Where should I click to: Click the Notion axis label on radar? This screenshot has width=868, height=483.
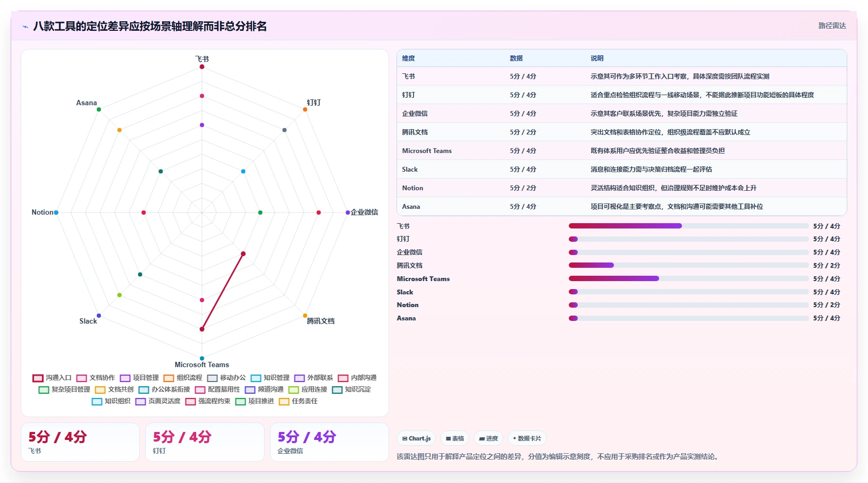click(43, 212)
